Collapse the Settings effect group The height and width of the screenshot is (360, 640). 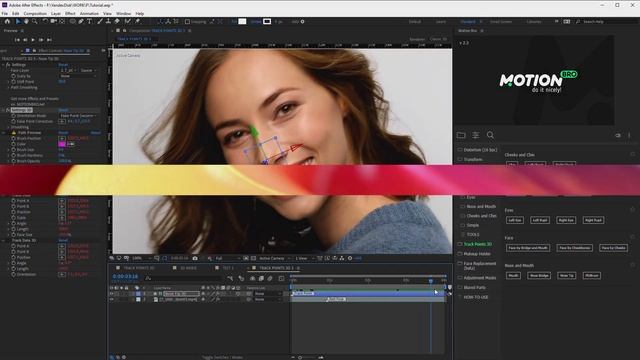point(3,64)
